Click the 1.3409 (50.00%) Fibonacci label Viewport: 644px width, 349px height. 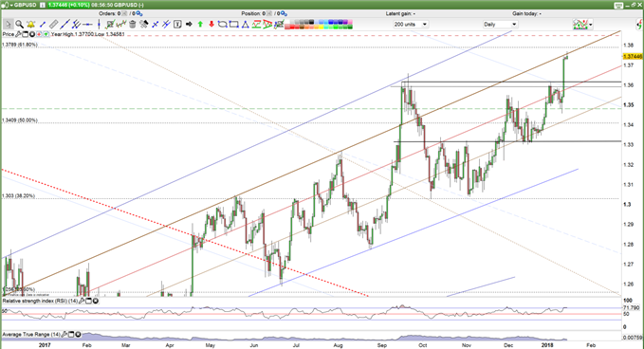[20, 120]
